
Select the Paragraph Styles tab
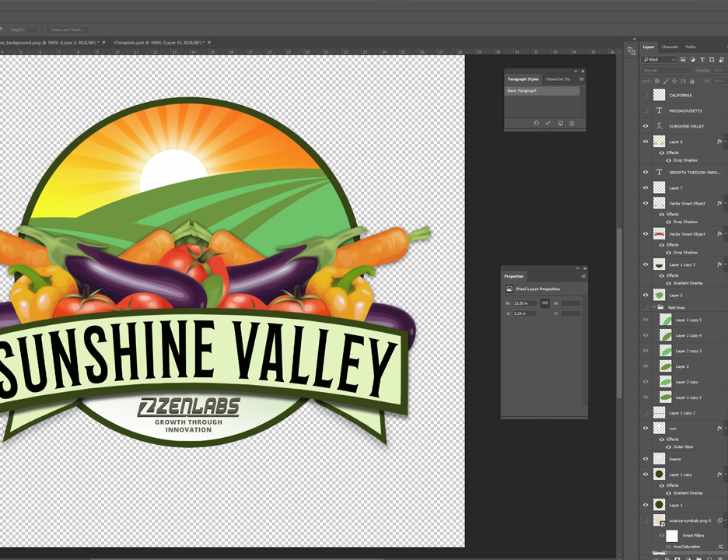click(x=523, y=79)
